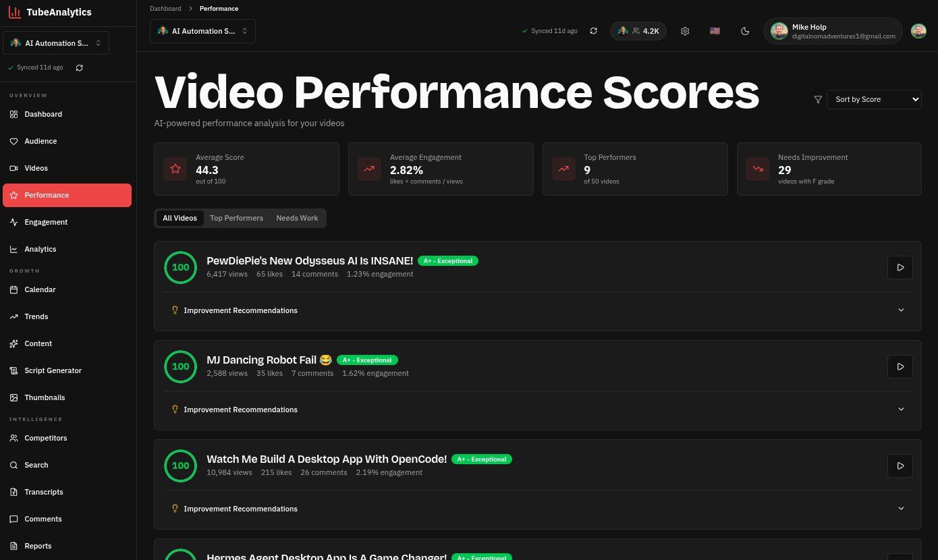Toggle dark mode with moon icon
The image size is (938, 560).
point(745,31)
